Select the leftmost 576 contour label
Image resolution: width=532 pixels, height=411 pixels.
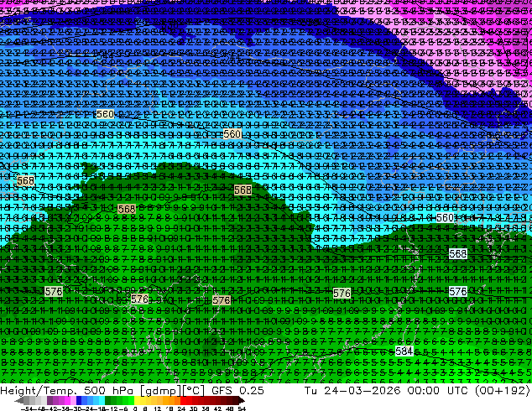point(54,291)
